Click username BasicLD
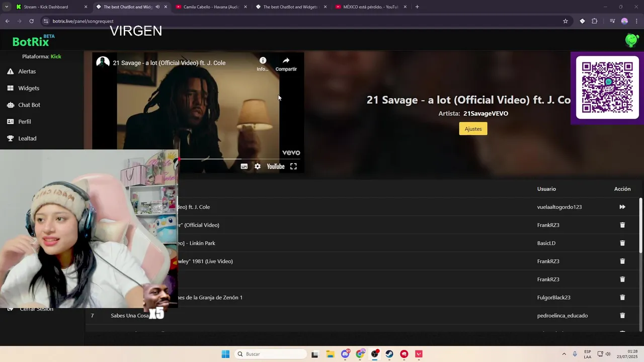Image resolution: width=644 pixels, height=362 pixels. 546,243
